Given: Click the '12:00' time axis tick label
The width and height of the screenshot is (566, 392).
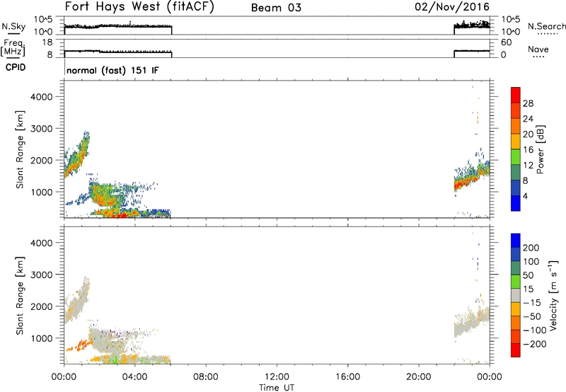Looking at the screenshot, I should pyautogui.click(x=277, y=377).
